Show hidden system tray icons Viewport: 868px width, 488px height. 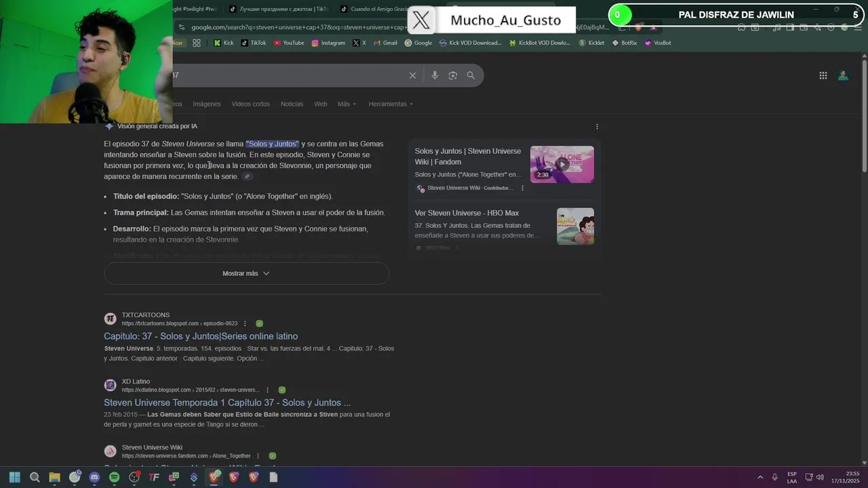[x=760, y=477]
